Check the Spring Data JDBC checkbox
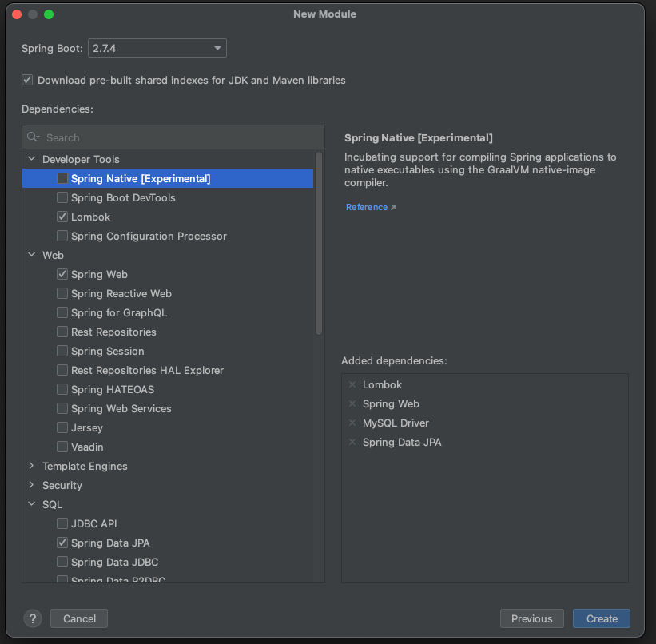This screenshot has height=644, width=656. [x=62, y=562]
